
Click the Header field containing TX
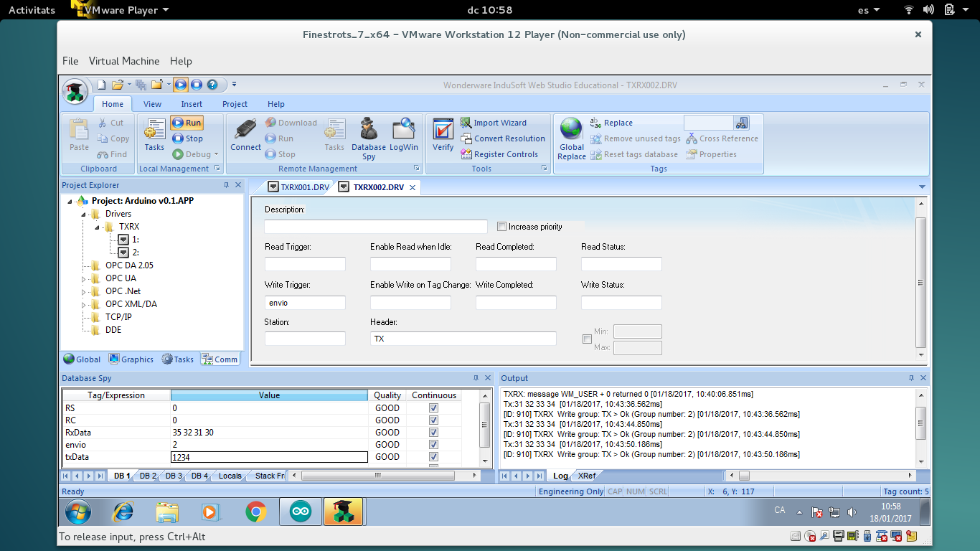pyautogui.click(x=463, y=339)
